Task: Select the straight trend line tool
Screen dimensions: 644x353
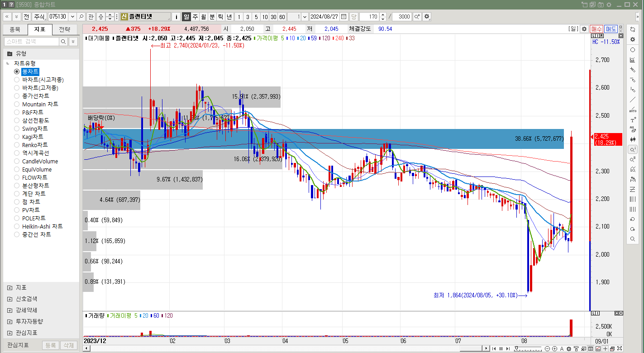Action: coord(633,100)
